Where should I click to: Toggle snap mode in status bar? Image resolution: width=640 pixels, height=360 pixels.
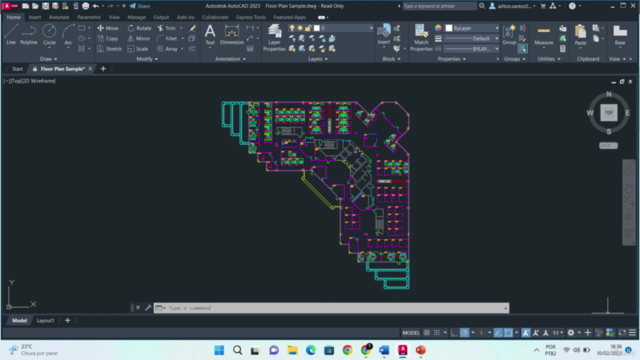coord(437,333)
